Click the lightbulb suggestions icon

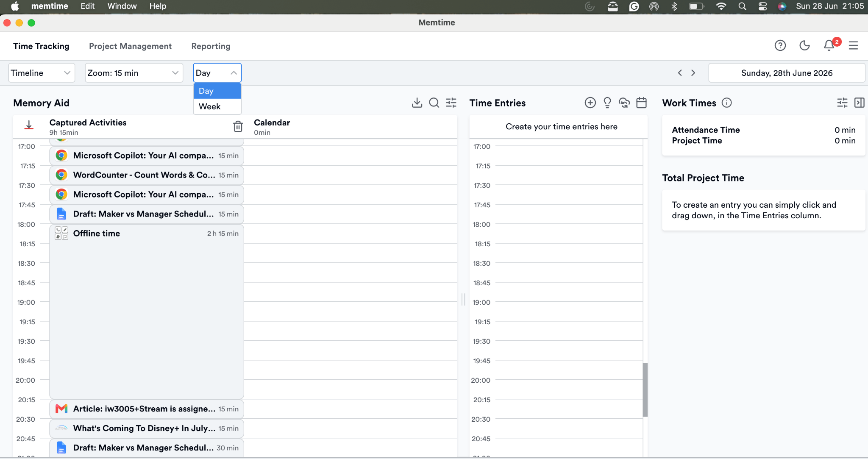[607, 103]
